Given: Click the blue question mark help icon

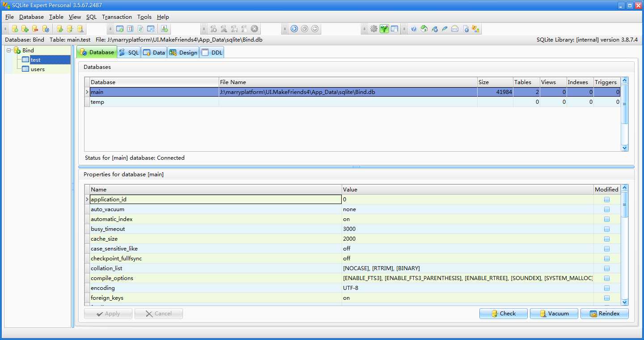Looking at the screenshot, I should coord(414,29).
